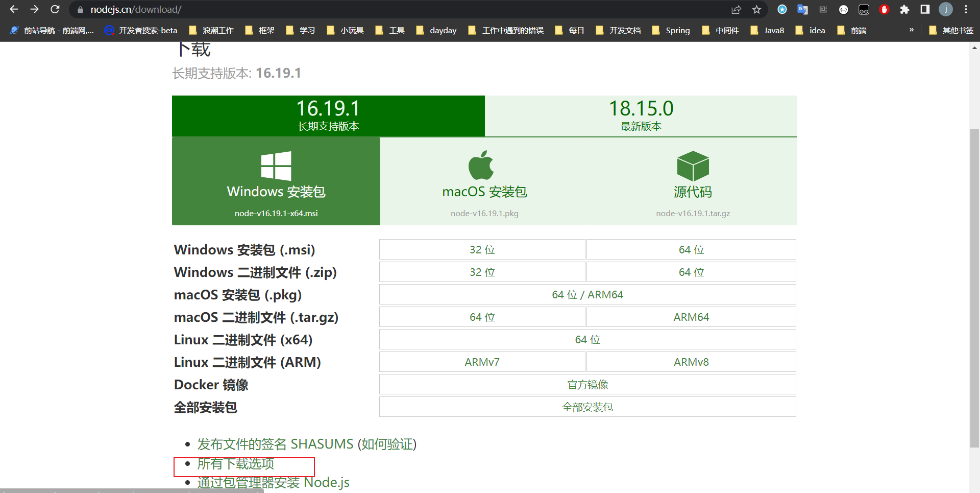Click the Apple logo macOS installer icon
Screen dimensions: 980x493
tap(481, 165)
